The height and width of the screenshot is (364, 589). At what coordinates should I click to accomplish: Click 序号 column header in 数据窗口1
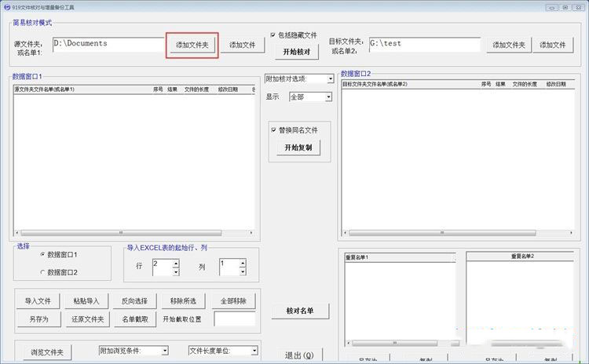[158, 89]
